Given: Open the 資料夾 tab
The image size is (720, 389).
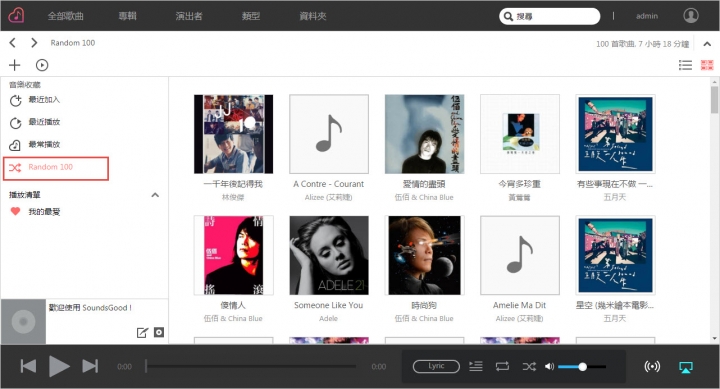Looking at the screenshot, I should coord(313,16).
